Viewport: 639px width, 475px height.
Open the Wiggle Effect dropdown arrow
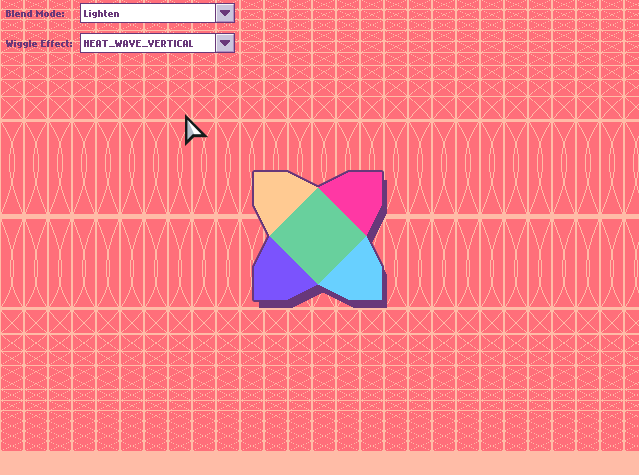[x=225, y=43]
